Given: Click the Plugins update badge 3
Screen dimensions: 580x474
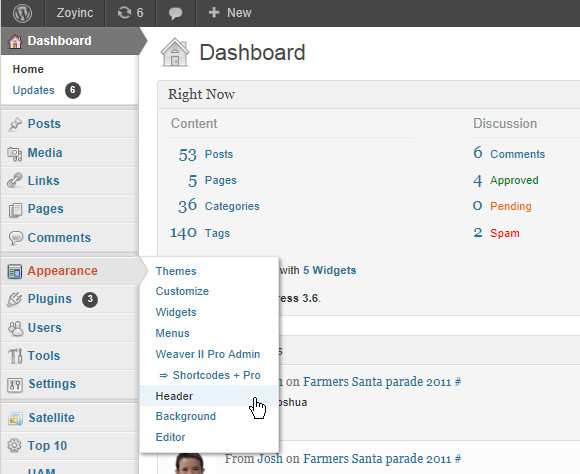Looking at the screenshot, I should coord(90,299).
